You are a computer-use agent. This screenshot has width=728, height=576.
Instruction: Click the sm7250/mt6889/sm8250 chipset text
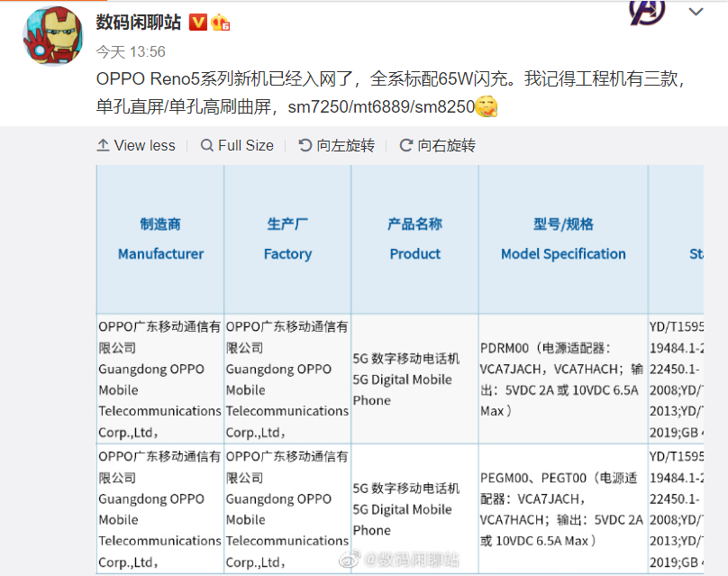tap(381, 107)
